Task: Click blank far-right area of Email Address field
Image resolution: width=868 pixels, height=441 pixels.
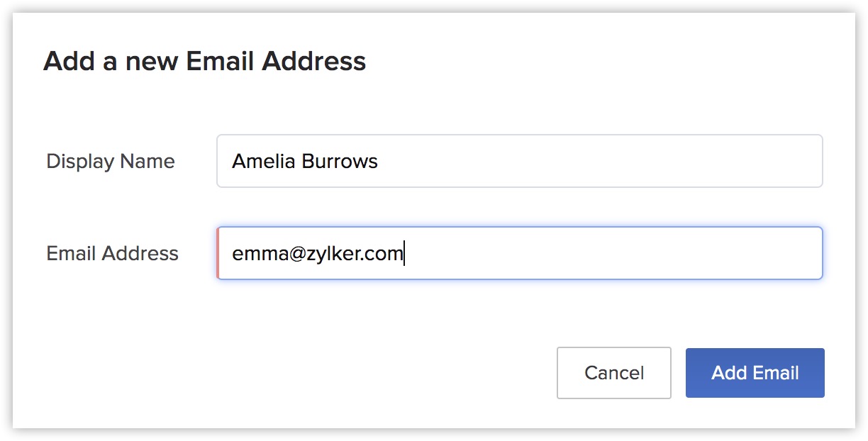Action: point(709,253)
